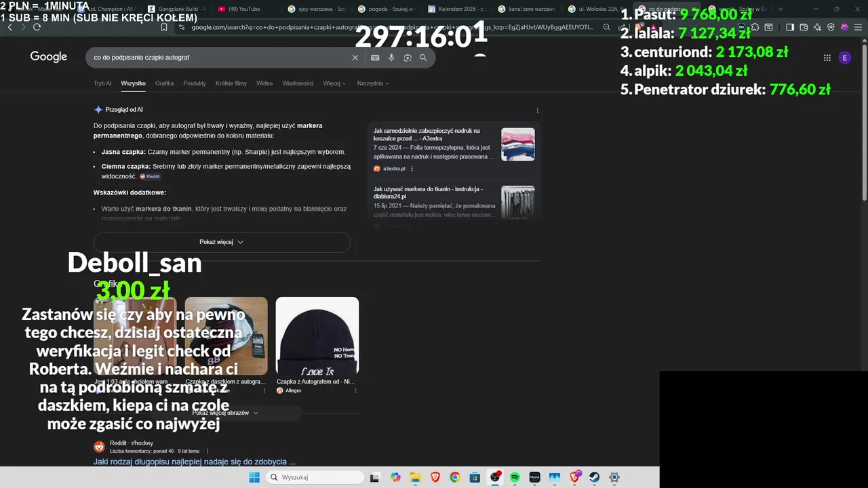Viewport: 868px width, 488px height.
Task: Open three-dot menu next to a3extra.pl source
Action: 412,169
